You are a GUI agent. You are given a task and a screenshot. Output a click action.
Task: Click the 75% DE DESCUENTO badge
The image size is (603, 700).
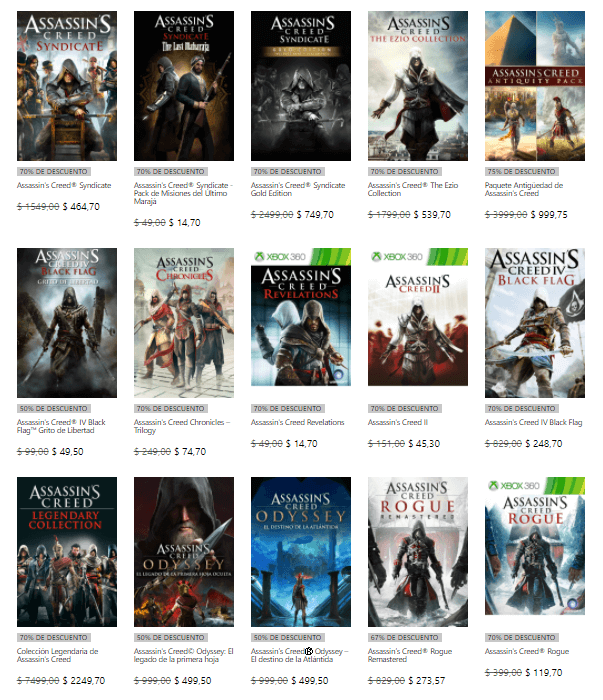click(518, 172)
